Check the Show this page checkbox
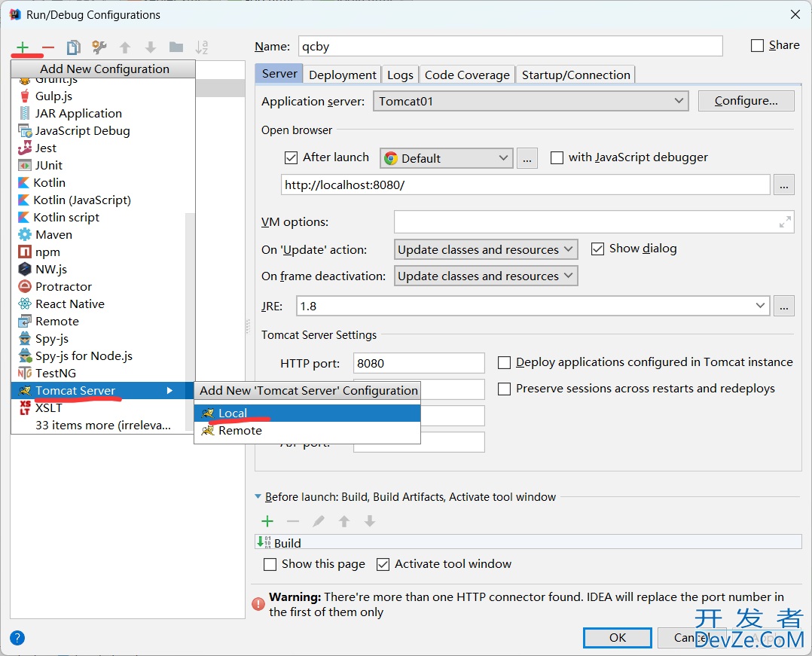 tap(270, 564)
